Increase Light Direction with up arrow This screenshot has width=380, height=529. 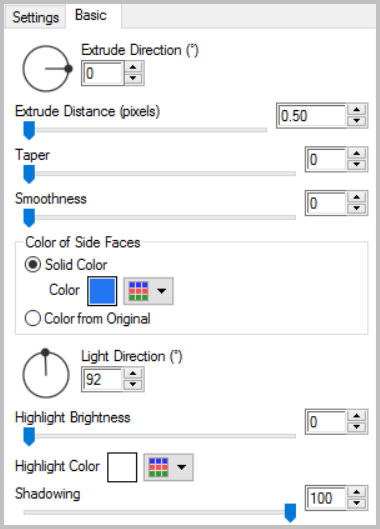point(133,373)
